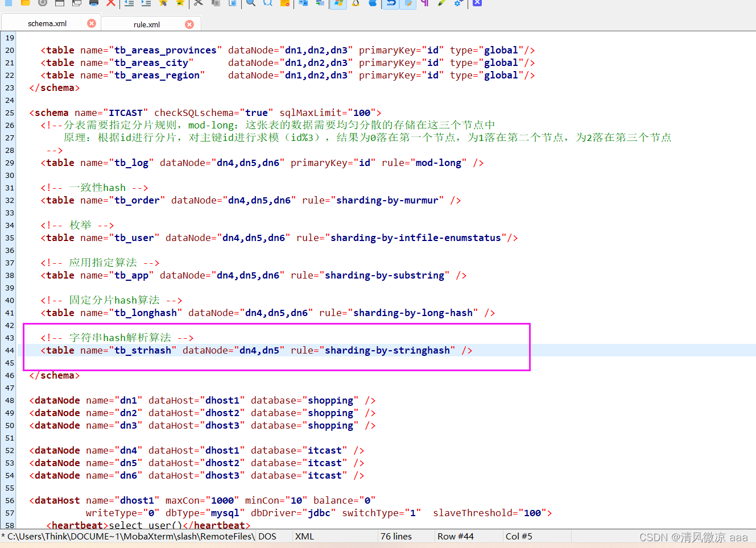This screenshot has height=548, width=756.
Task: Click the '76 lines' status bar entry
Action: (396, 537)
